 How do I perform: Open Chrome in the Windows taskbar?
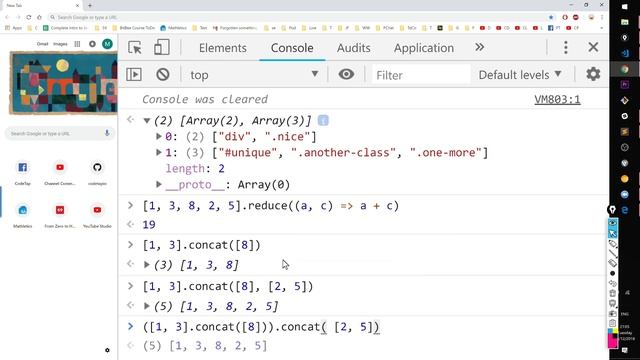624,69
